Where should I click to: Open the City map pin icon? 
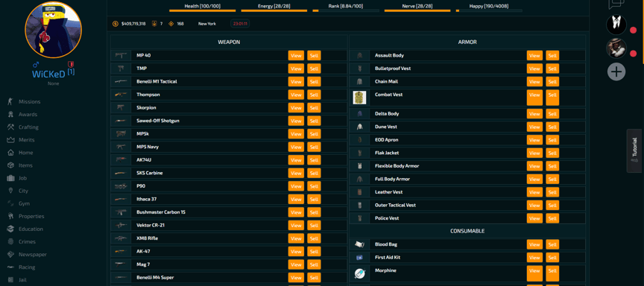10,191
